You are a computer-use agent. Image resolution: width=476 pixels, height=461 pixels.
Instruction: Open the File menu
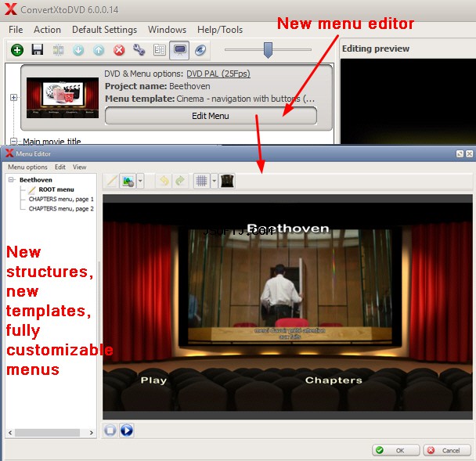[x=16, y=30]
